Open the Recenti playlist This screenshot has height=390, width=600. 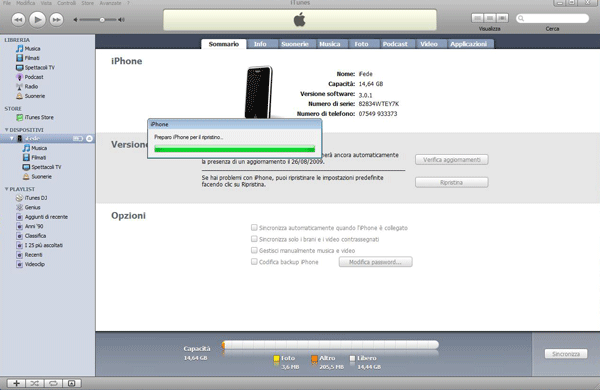pyautogui.click(x=29, y=255)
